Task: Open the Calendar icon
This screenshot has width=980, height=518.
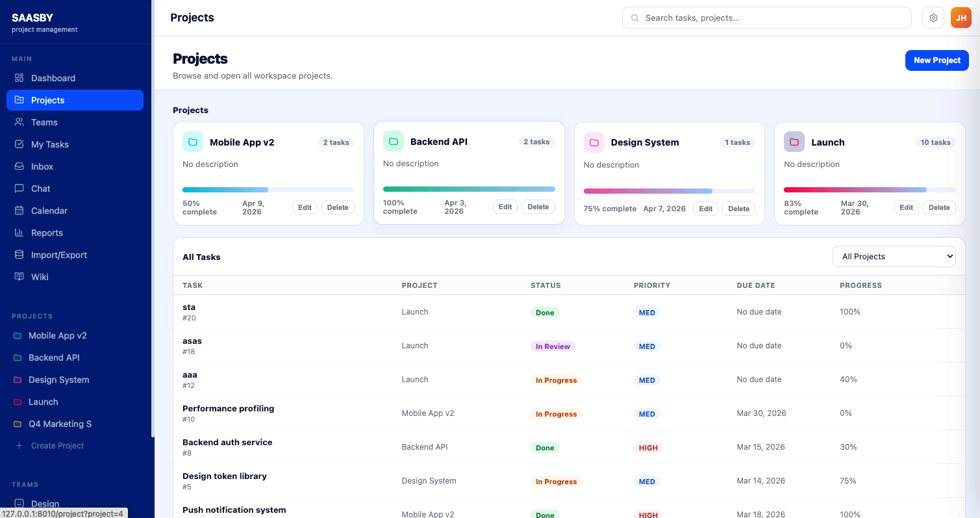Action: click(19, 211)
